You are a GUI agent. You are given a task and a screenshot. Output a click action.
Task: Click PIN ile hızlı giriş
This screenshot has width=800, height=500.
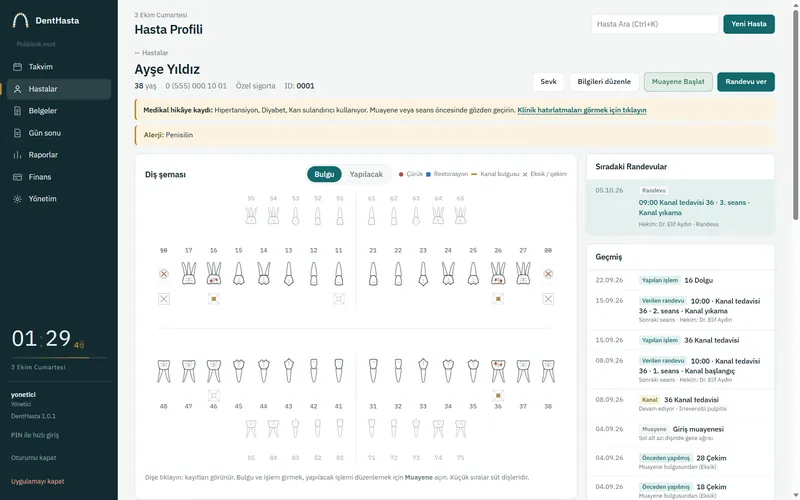coord(35,435)
